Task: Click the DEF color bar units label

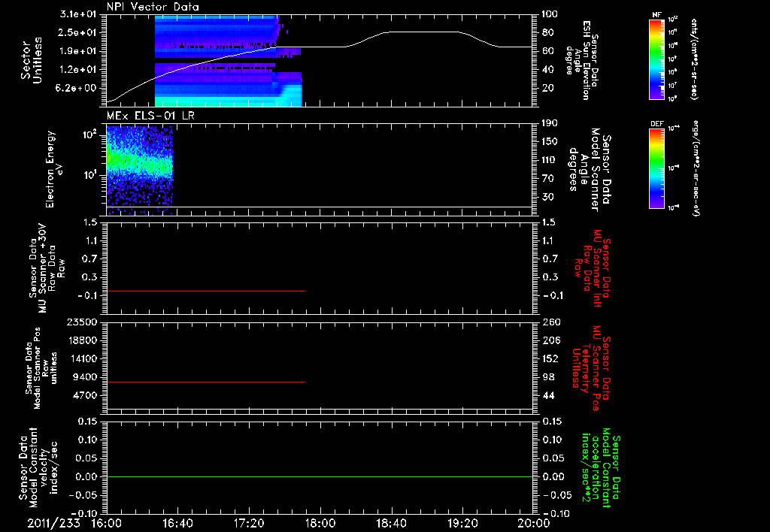Action: tap(696, 168)
